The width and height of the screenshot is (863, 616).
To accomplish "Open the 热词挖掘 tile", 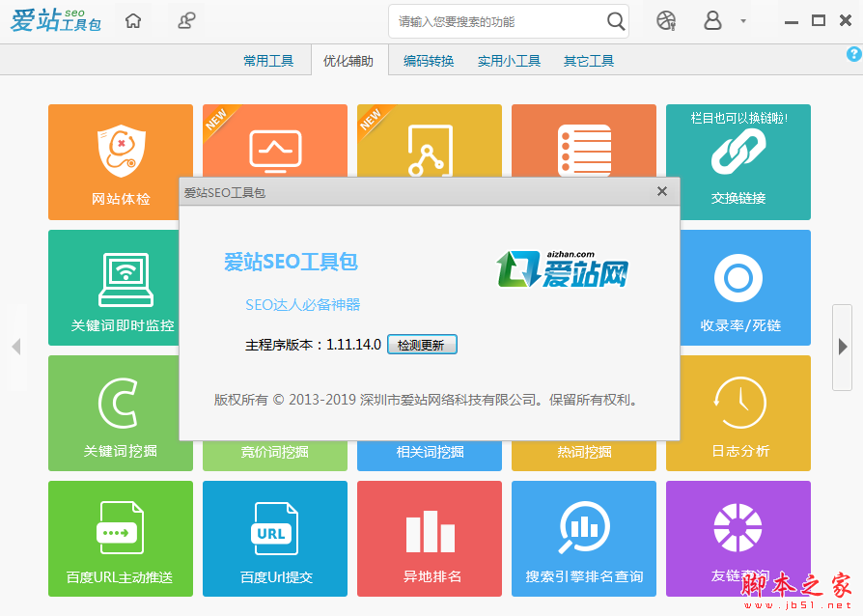I will coord(584,456).
